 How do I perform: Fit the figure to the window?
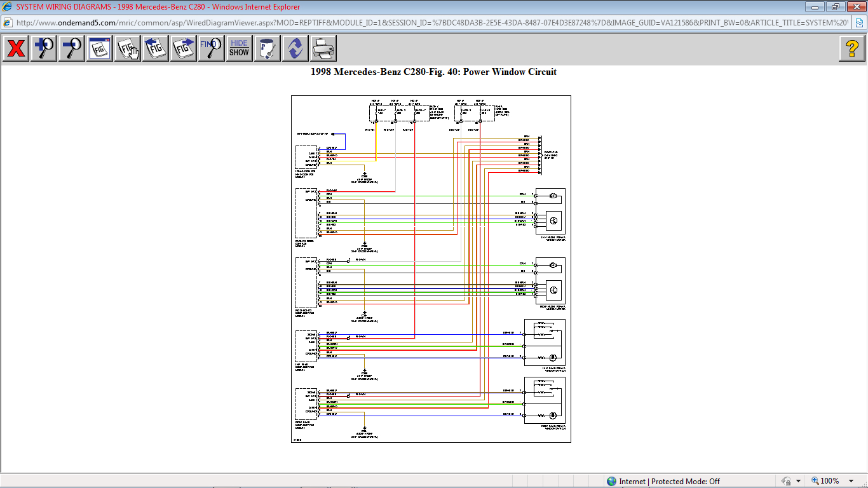click(100, 48)
